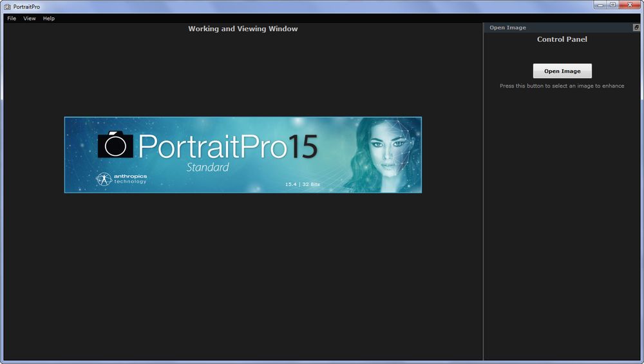The width and height of the screenshot is (644, 364).
Task: Click the Open Image panel title bar
Action: 562,28
